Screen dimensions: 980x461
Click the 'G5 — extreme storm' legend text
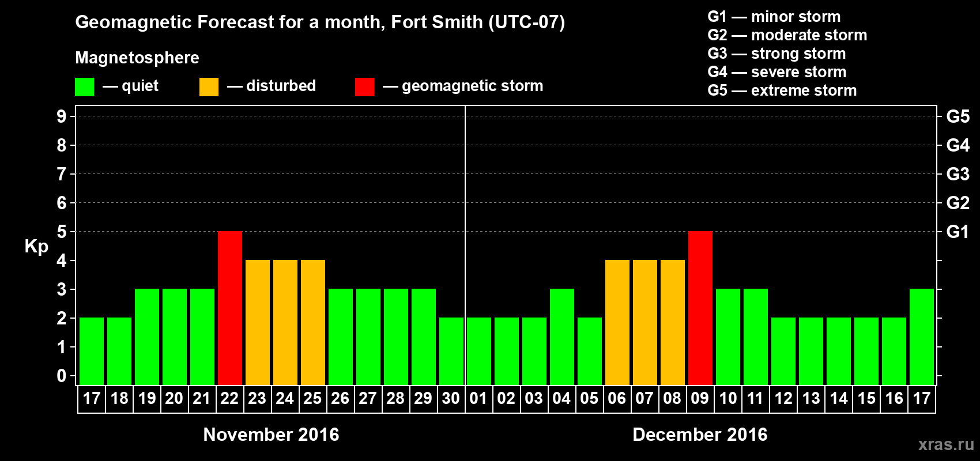tap(782, 90)
